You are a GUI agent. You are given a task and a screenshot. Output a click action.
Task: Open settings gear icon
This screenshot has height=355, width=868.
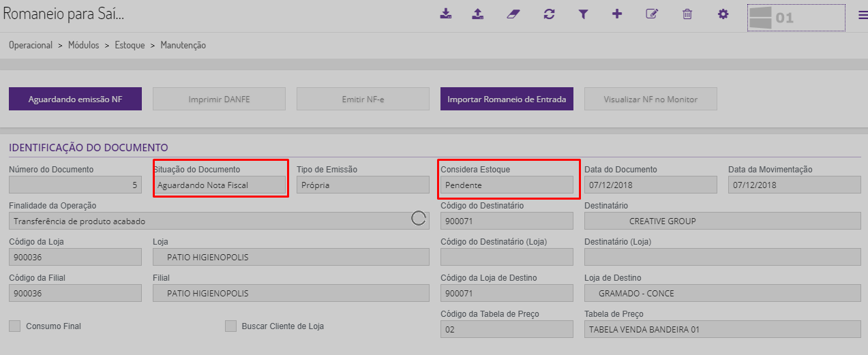[723, 14]
